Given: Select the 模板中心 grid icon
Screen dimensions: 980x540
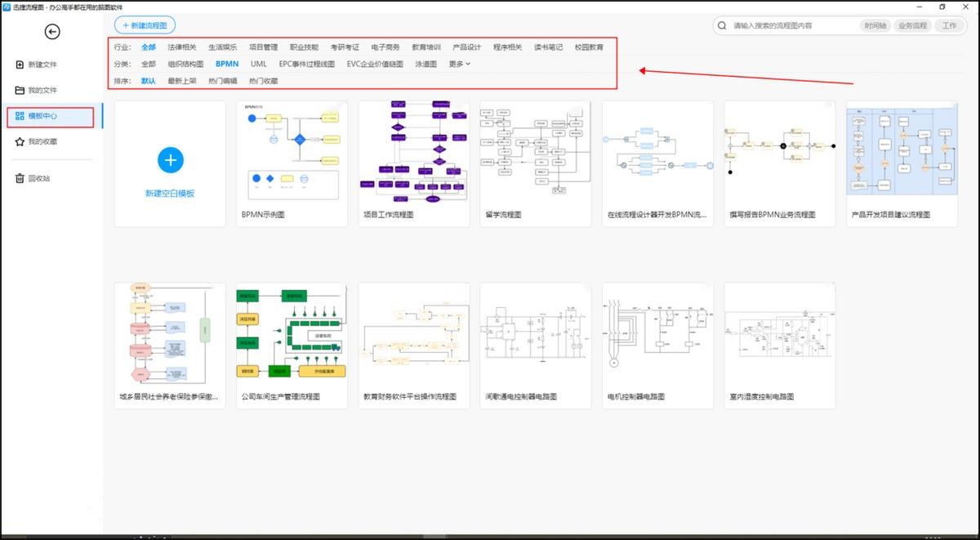Looking at the screenshot, I should pyautogui.click(x=20, y=116).
